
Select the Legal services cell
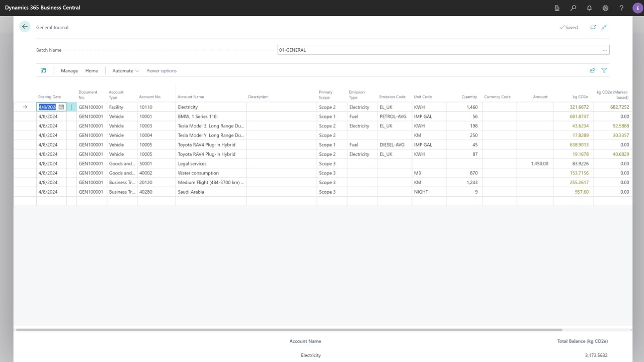[x=211, y=163]
